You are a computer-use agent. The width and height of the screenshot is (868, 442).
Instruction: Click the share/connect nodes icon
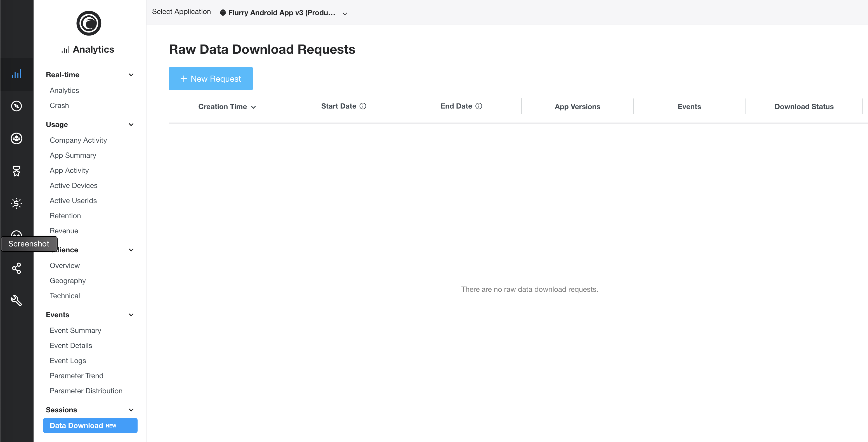tap(16, 268)
